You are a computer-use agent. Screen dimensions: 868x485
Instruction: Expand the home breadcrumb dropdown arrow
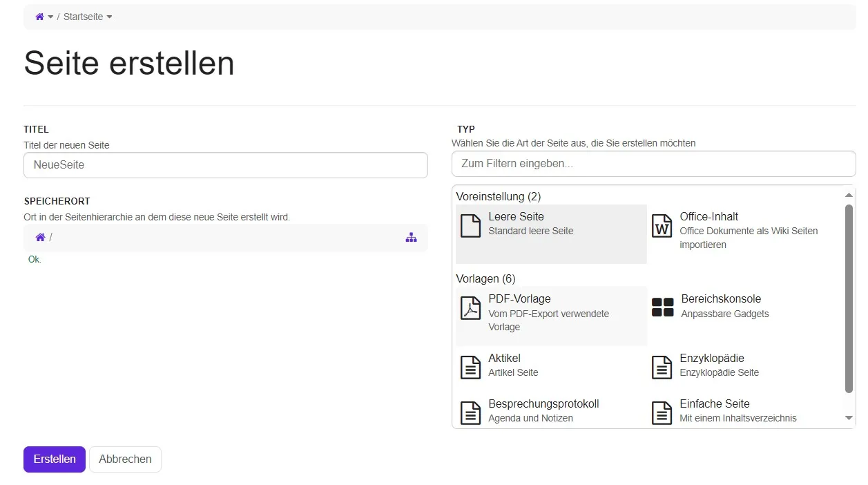point(50,17)
